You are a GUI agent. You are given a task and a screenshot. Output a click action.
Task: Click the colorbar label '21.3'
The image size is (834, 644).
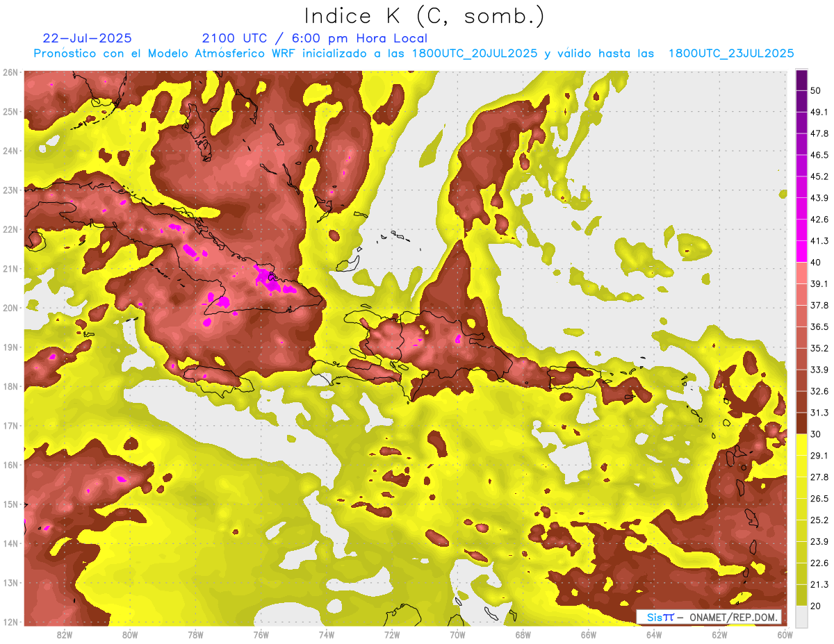pos(820,584)
